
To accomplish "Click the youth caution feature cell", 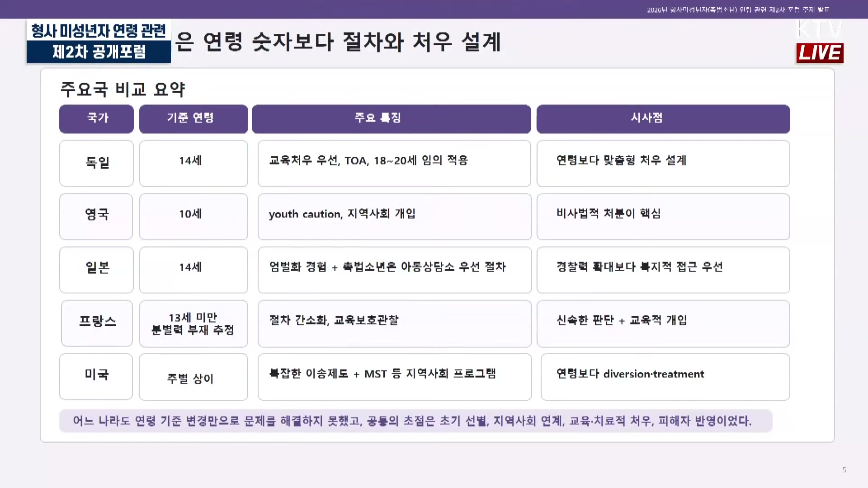I will pyautogui.click(x=394, y=216).
